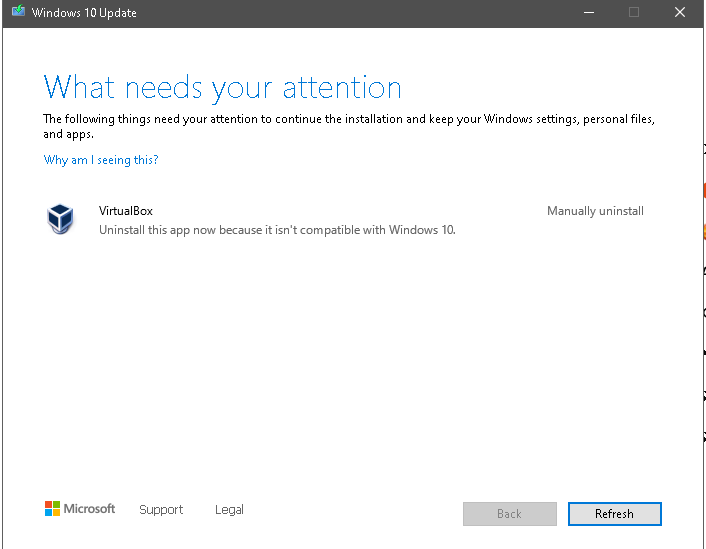Minimize the Windows 10 Update window
The width and height of the screenshot is (706, 549).
click(x=589, y=12)
